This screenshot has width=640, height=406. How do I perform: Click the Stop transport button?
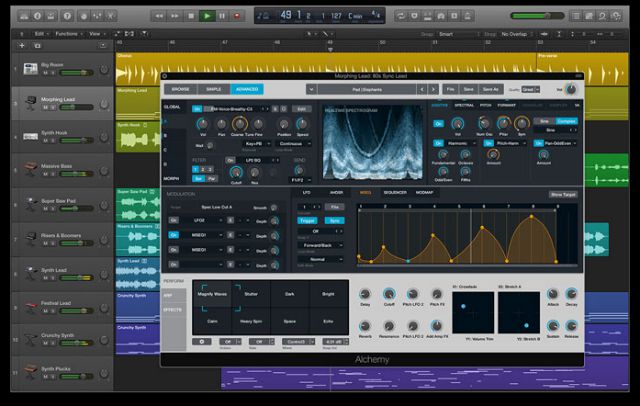pos(191,16)
